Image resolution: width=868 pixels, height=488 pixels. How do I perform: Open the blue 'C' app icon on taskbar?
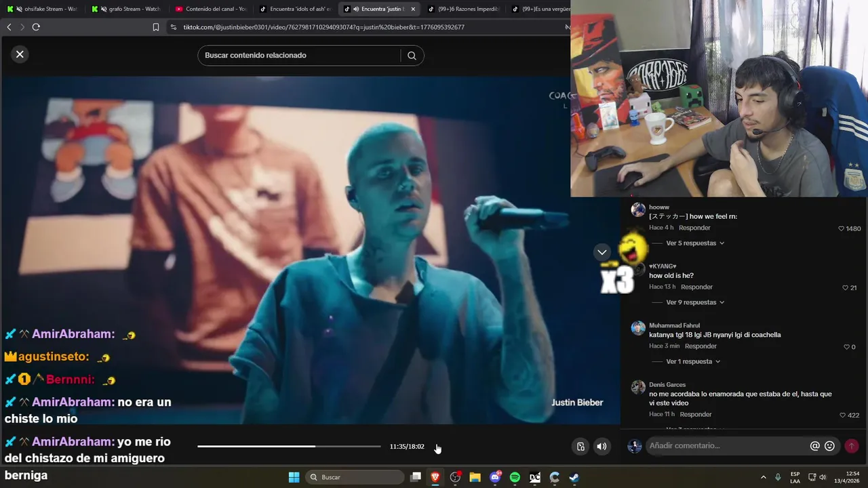[555, 477]
